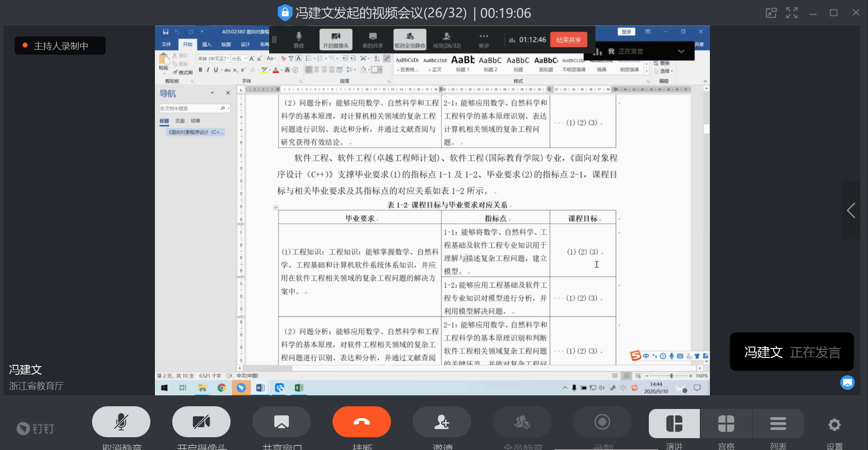Click the Sort A-Z icon in the paragraph group

tap(376, 58)
